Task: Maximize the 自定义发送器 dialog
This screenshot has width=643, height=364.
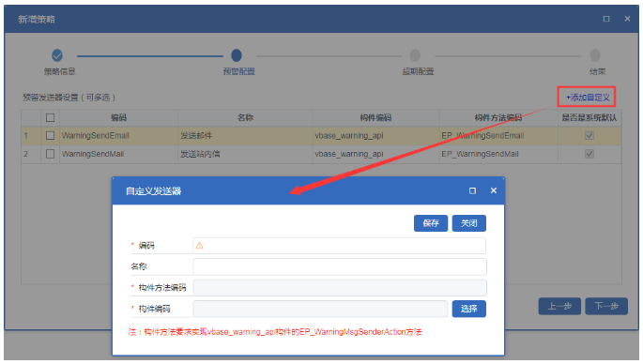Action: pos(472,190)
